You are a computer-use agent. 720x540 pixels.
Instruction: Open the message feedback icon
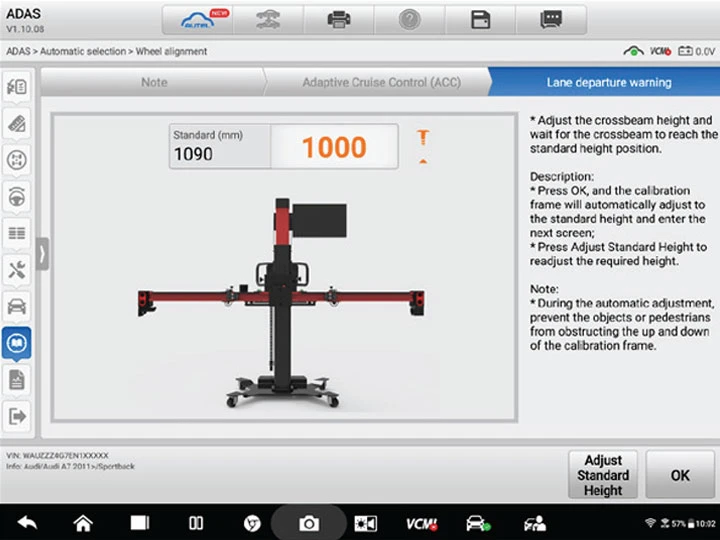[x=550, y=19]
